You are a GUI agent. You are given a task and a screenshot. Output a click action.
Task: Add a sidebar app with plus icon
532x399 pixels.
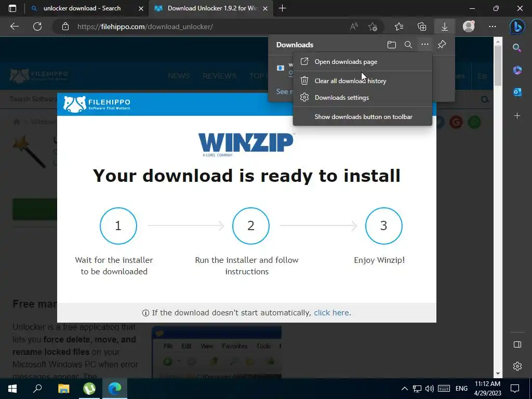click(x=517, y=116)
